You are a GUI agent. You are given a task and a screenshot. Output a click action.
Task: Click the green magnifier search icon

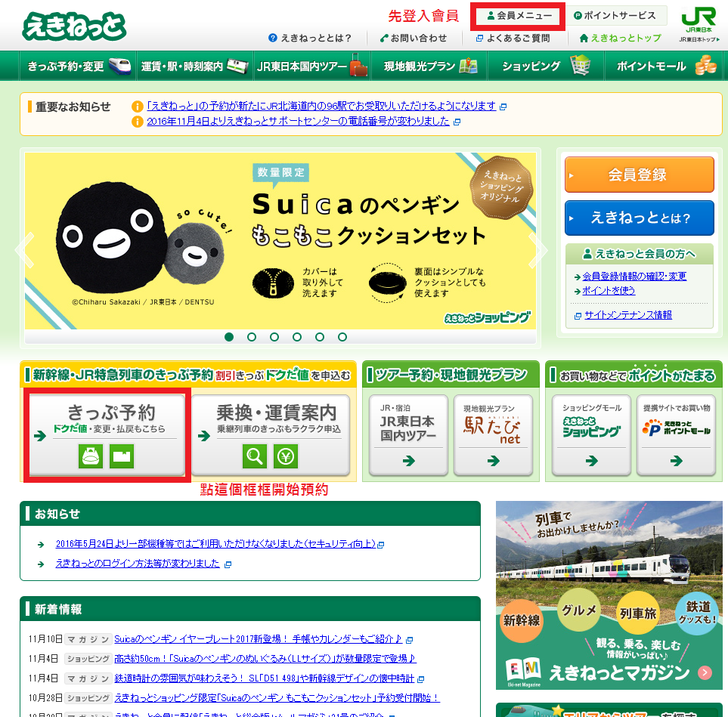[x=255, y=456]
